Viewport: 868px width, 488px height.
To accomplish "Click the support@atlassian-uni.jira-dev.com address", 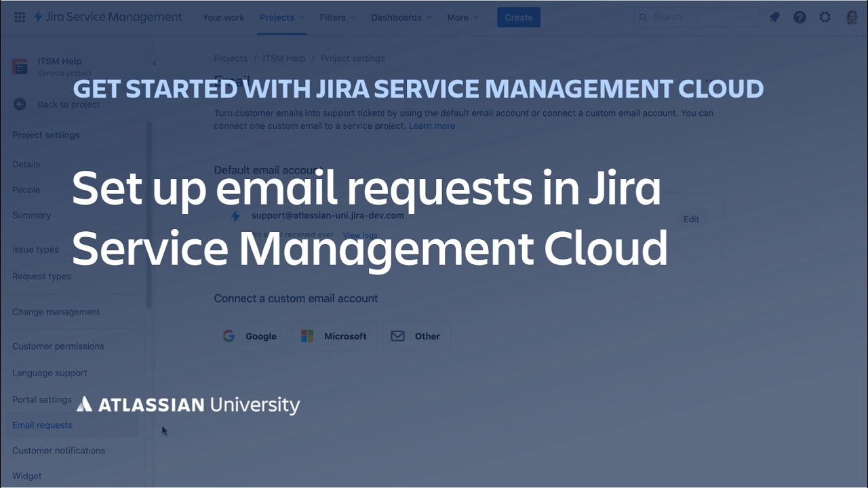I will point(328,216).
